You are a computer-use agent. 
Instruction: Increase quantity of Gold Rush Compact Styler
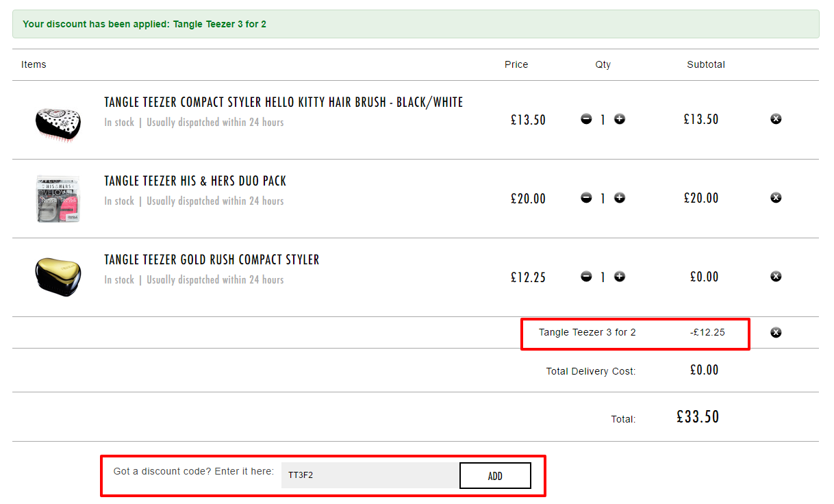coord(620,277)
